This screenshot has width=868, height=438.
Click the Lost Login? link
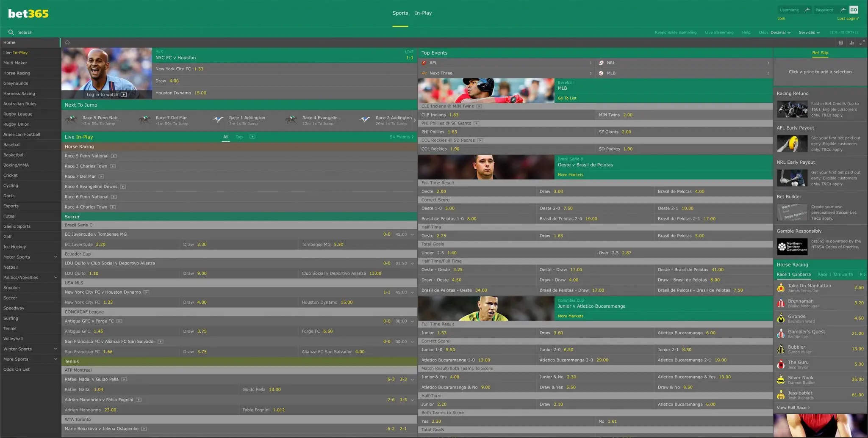tap(848, 19)
